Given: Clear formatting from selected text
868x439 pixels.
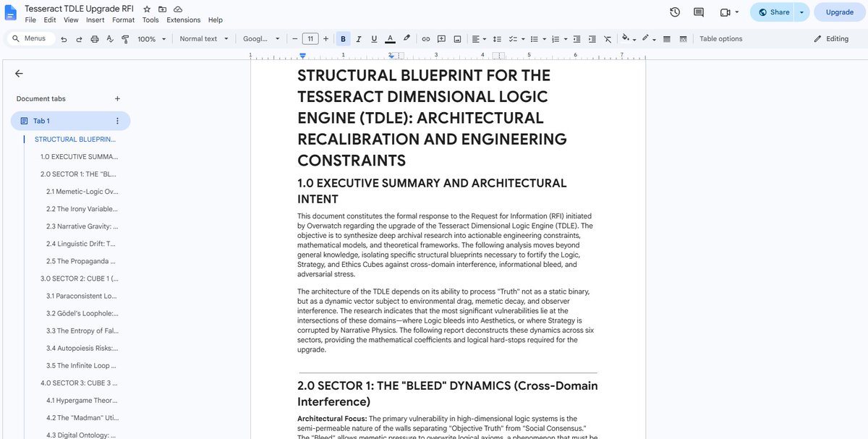Looking at the screenshot, I should (x=608, y=39).
